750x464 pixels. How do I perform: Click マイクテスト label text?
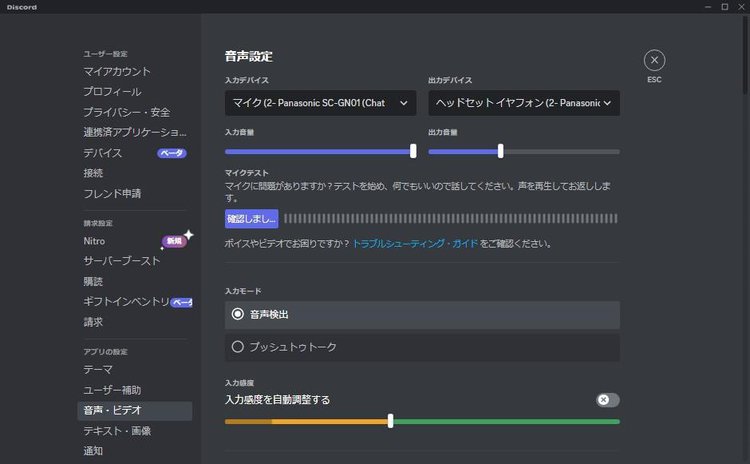[247, 173]
